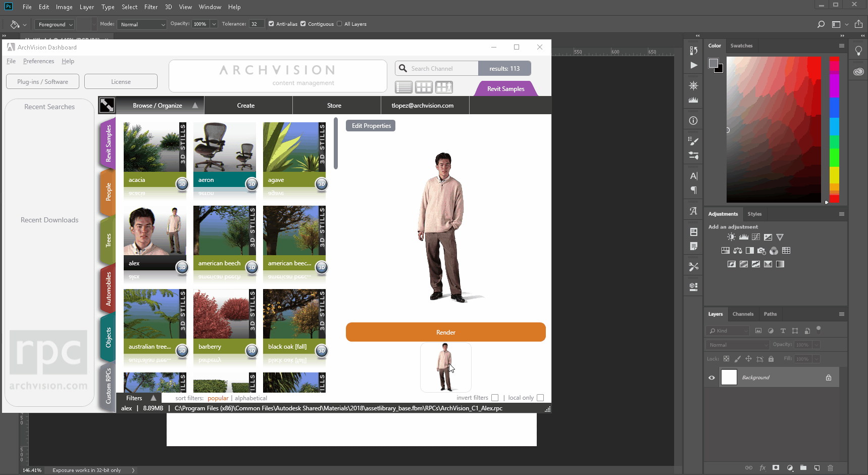Click the Render button
Viewport: 868px width, 475px height.
click(x=445, y=332)
